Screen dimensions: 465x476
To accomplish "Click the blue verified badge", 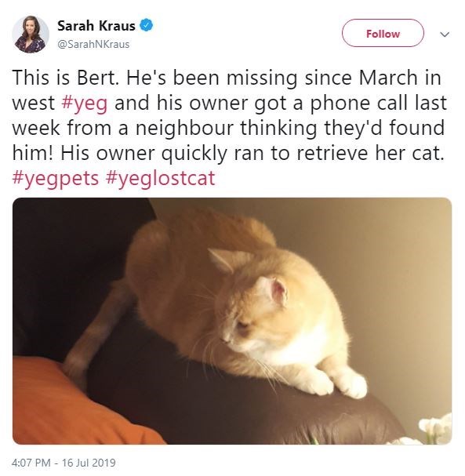I will point(147,26).
